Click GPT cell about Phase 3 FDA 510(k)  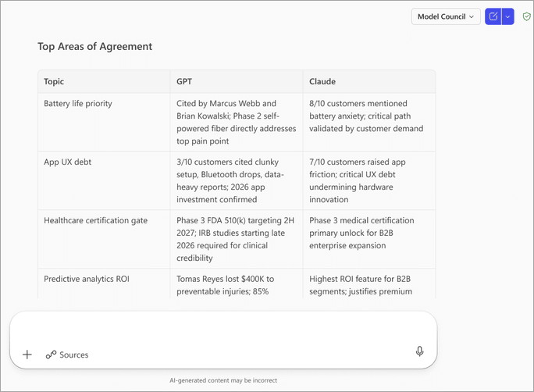click(236, 239)
